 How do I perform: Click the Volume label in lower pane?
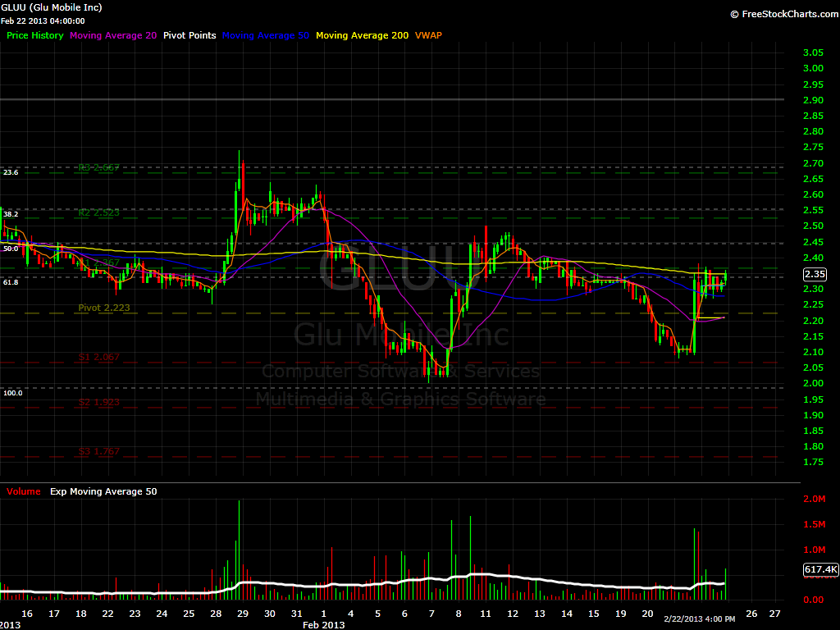(23, 491)
